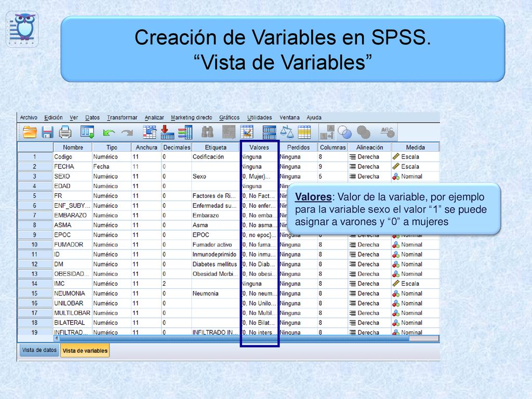Screen dimensions: 532x399
Task: Click the Escala ruler icon in Codigo row
Action: click(396, 157)
